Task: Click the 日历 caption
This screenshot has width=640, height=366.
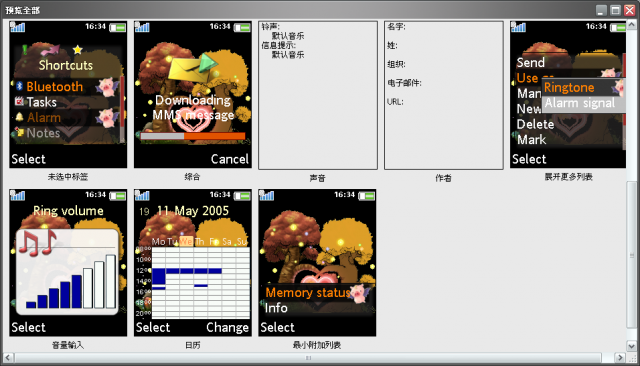Action: pos(192,345)
